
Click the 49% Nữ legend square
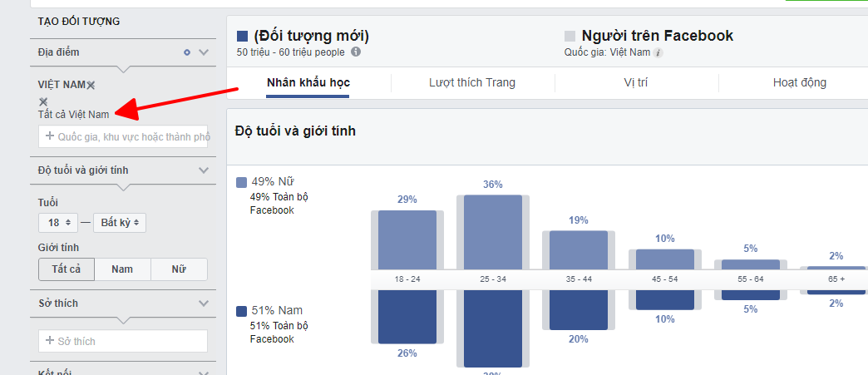[241, 182]
